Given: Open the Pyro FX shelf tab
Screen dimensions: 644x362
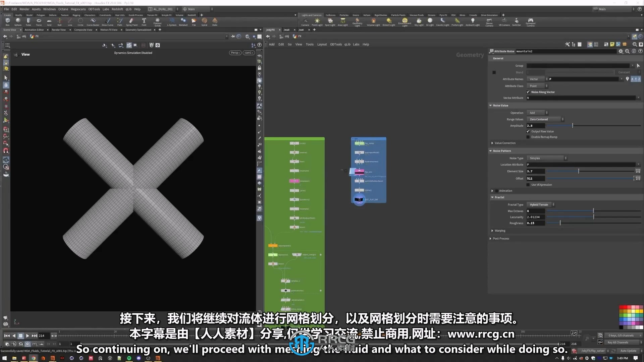Looking at the screenshot, I should 443,15.
